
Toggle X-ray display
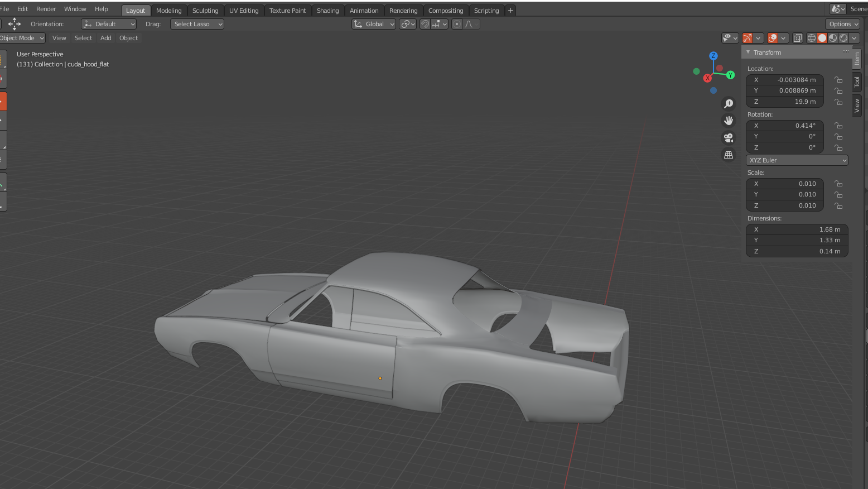(798, 38)
